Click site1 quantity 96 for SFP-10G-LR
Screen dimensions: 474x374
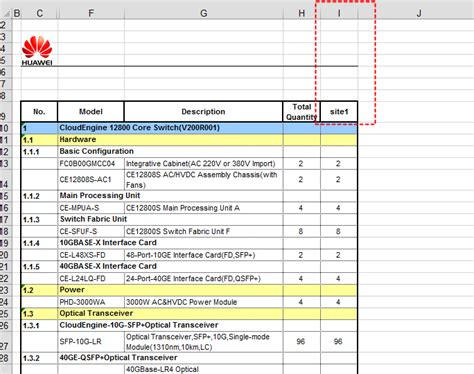pos(338,342)
